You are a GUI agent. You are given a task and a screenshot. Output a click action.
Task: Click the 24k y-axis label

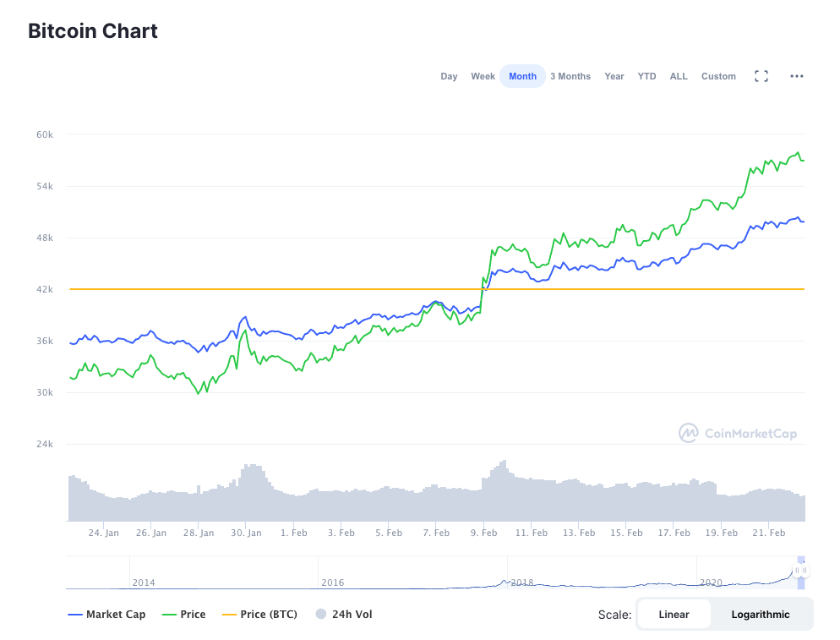(45, 445)
